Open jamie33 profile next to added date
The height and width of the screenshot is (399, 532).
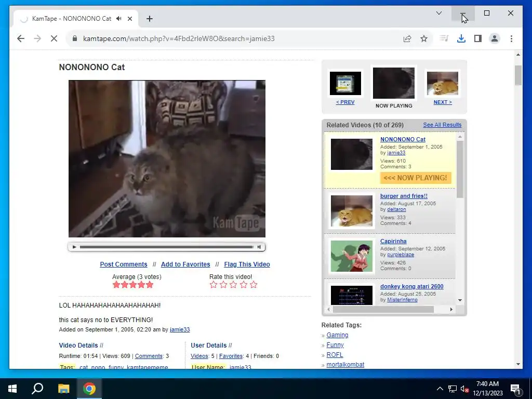(x=180, y=329)
